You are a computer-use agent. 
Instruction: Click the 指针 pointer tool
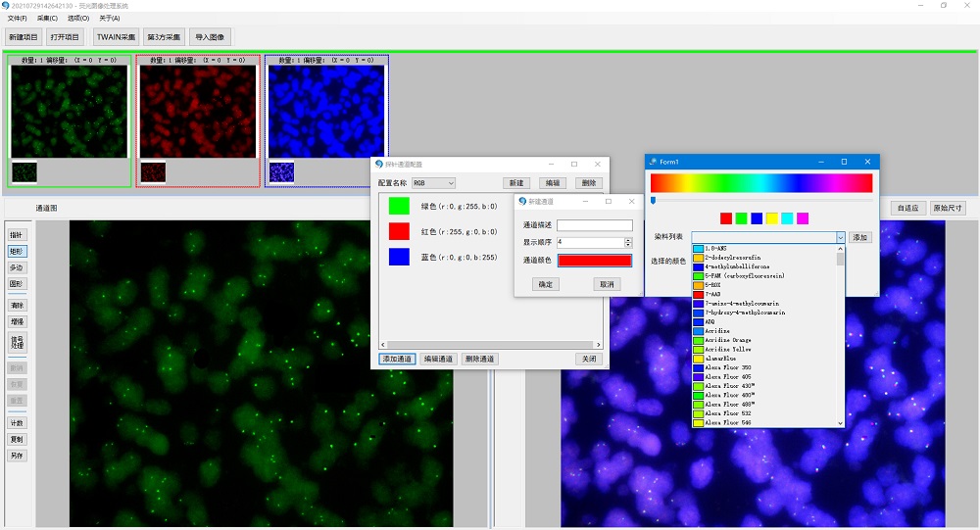17,236
